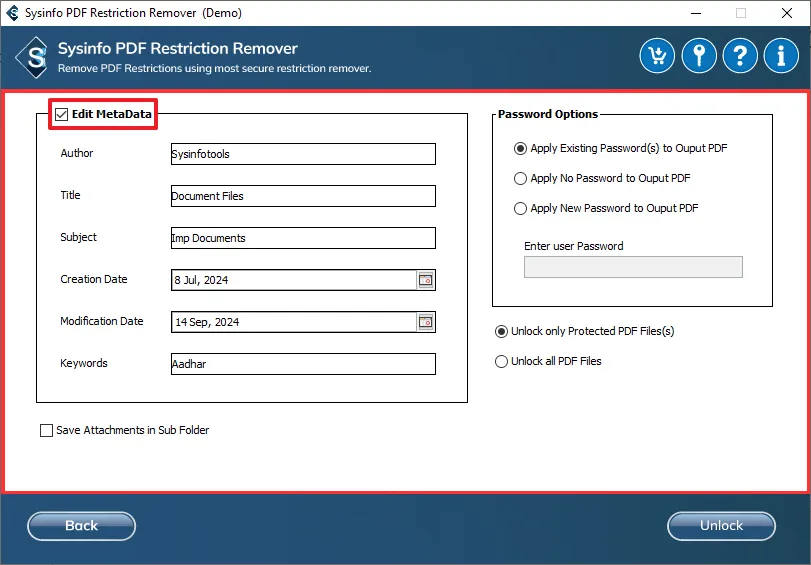Click the Back button
Image resolution: width=811 pixels, height=565 pixels.
[81, 526]
